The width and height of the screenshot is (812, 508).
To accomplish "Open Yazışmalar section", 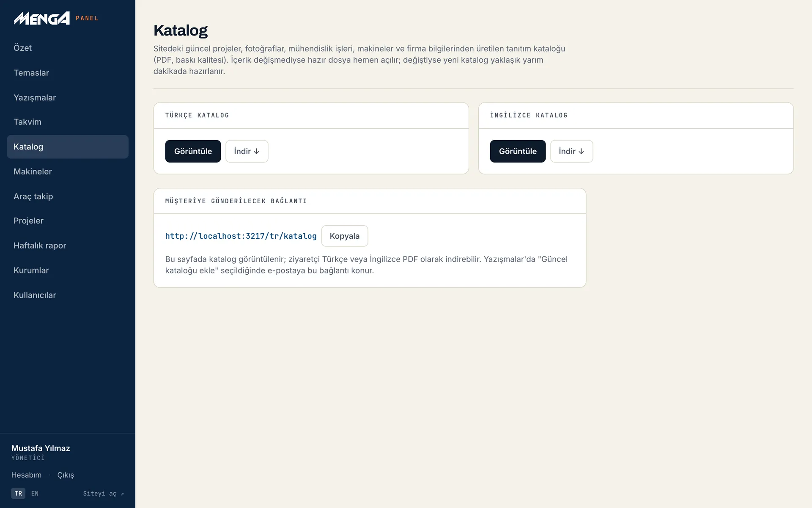I will coord(68,97).
